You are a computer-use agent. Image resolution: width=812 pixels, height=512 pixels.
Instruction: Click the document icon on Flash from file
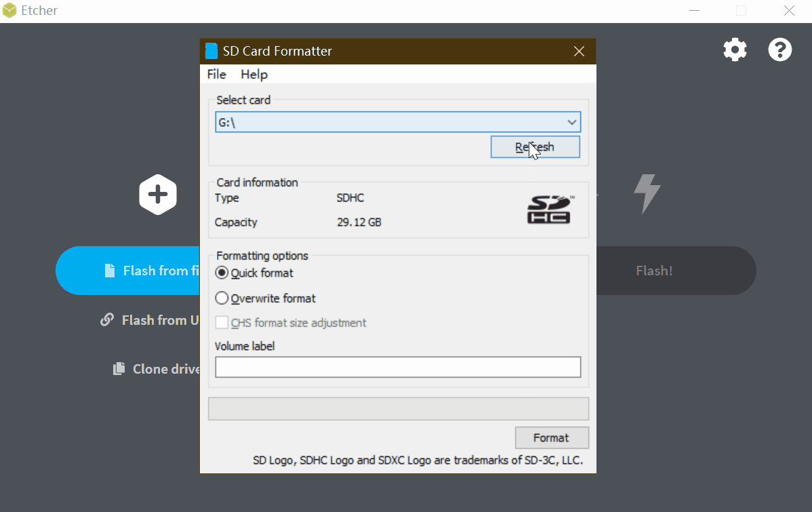[x=109, y=271]
